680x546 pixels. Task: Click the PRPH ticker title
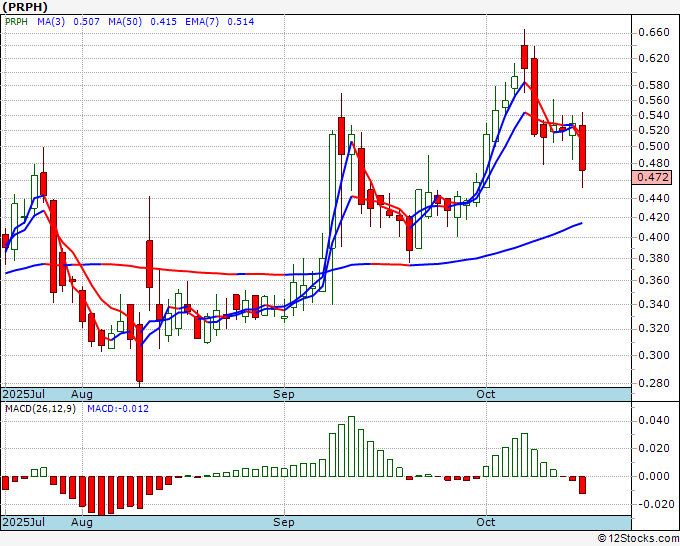(x=24, y=7)
